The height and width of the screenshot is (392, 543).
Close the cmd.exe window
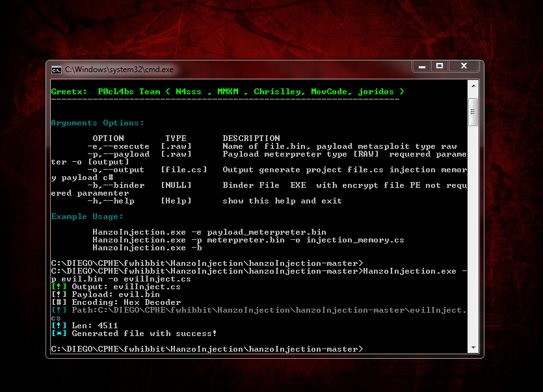point(464,66)
